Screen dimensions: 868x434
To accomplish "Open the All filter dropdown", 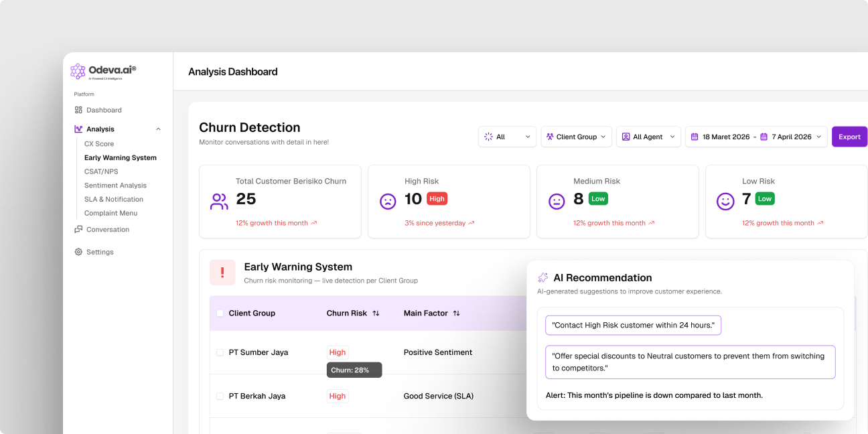I will pyautogui.click(x=507, y=137).
